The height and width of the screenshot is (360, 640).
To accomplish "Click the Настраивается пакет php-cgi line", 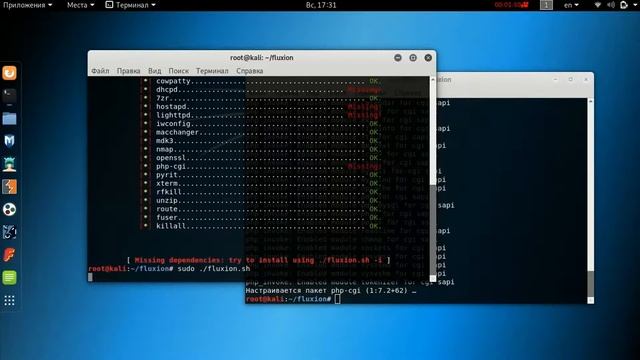I will (331, 291).
